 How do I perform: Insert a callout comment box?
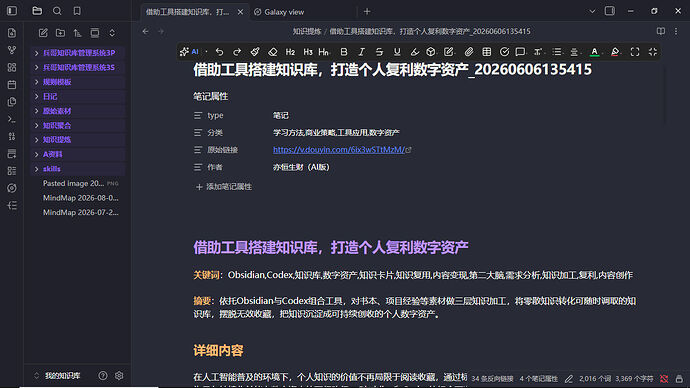(521, 52)
